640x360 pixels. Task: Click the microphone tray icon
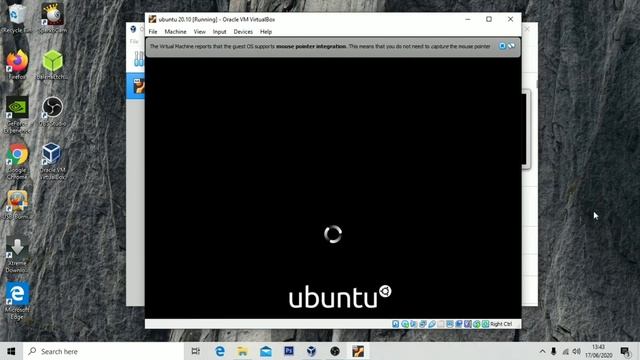click(x=554, y=351)
